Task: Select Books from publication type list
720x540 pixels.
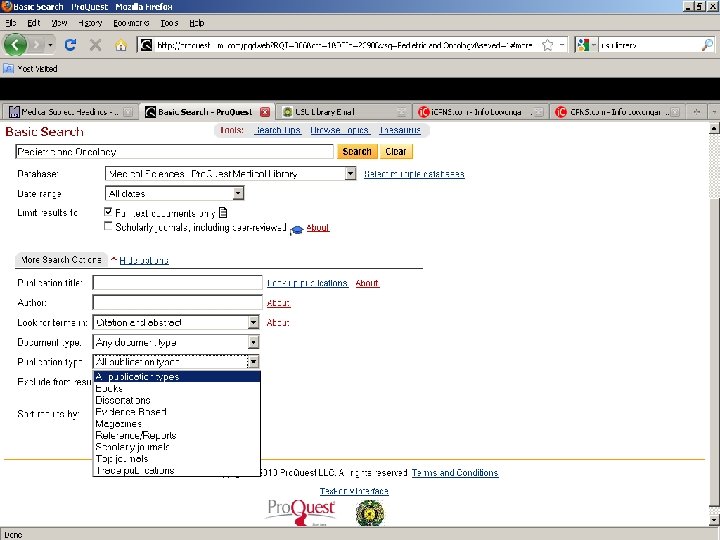Action: click(177, 388)
